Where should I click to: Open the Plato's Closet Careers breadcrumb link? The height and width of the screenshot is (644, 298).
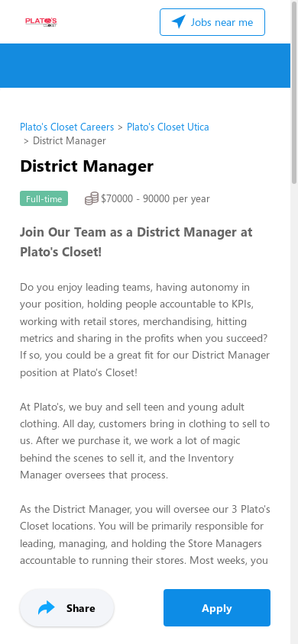[67, 127]
